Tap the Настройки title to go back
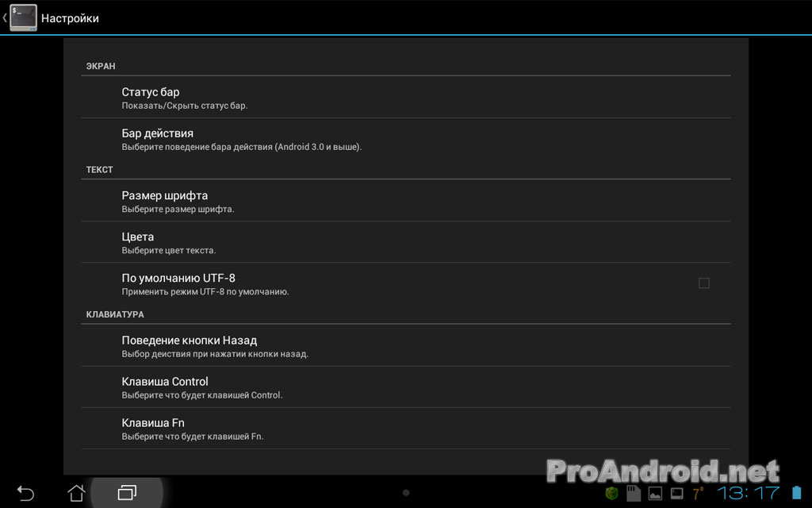This screenshot has height=508, width=812. (x=70, y=18)
